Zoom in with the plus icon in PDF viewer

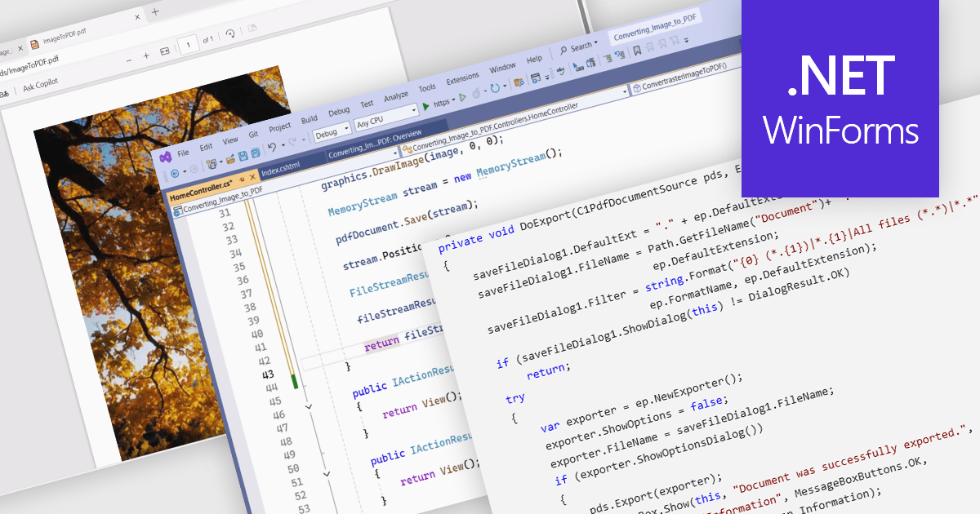click(146, 55)
